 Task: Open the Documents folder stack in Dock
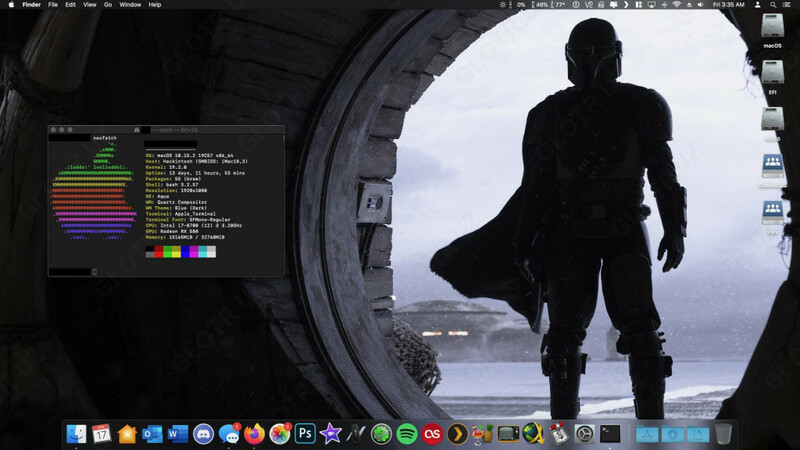pos(698,434)
